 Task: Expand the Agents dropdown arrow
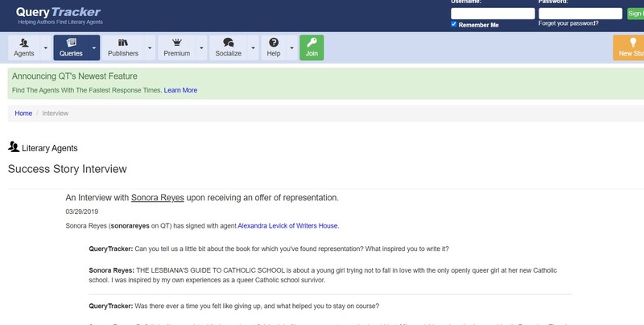47,47
